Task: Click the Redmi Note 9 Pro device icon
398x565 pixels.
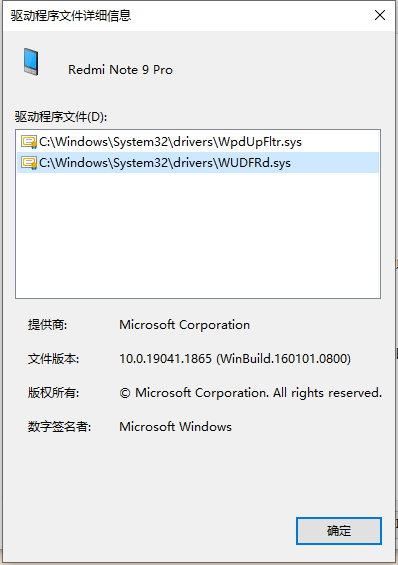Action: point(31,62)
